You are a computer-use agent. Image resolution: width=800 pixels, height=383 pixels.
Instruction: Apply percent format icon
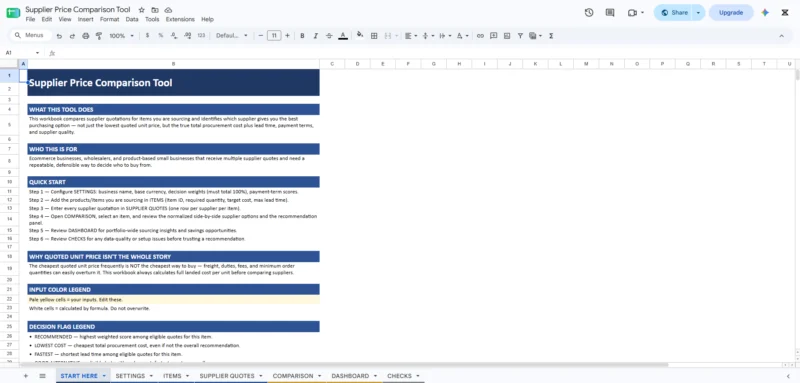click(161, 36)
